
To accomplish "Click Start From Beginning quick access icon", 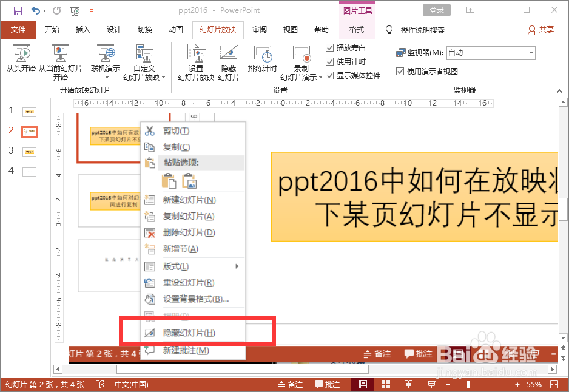I will pos(75,11).
